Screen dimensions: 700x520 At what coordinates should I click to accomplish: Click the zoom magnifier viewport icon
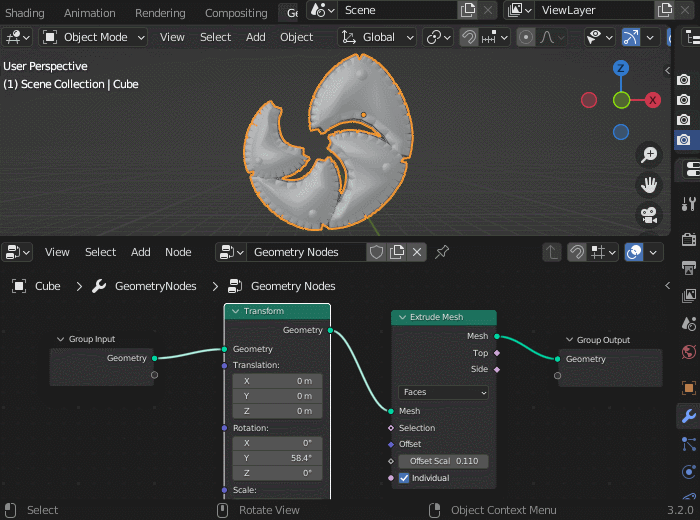(x=649, y=154)
